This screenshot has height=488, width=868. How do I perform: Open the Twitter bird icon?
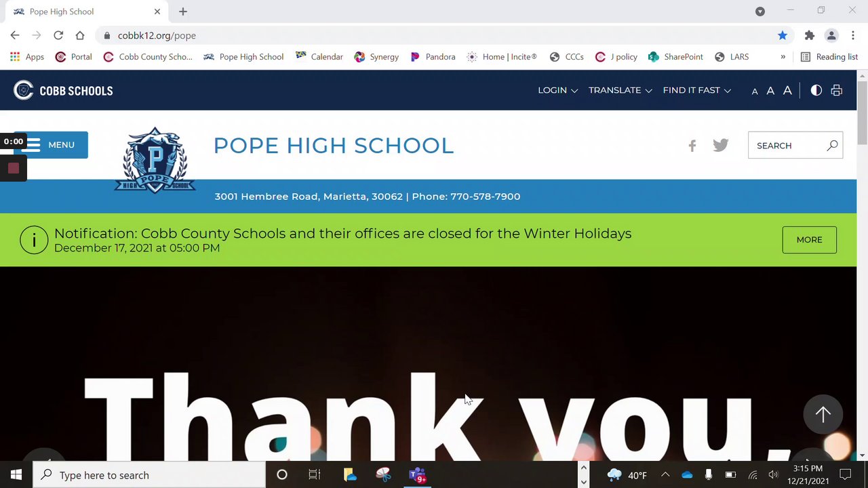[720, 145]
